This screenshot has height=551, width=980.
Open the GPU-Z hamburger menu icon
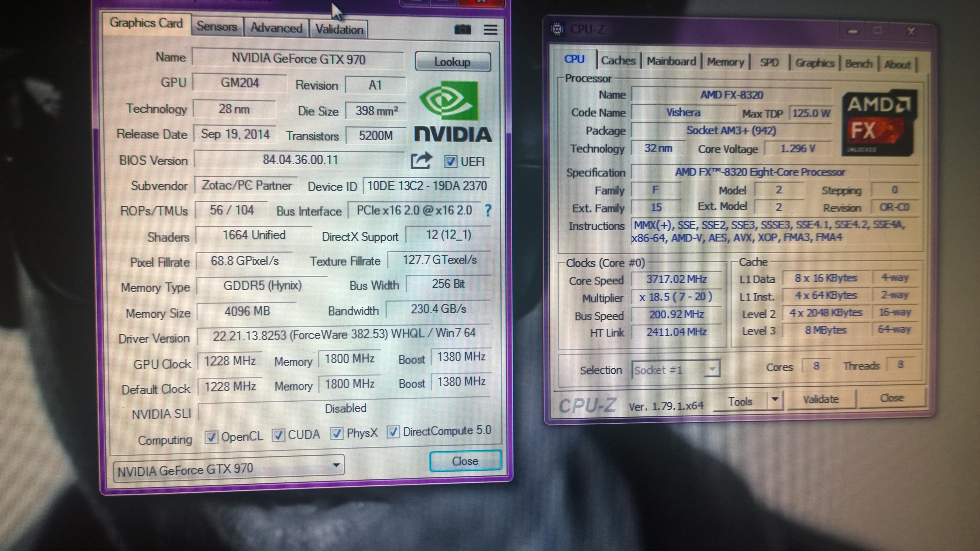490,29
